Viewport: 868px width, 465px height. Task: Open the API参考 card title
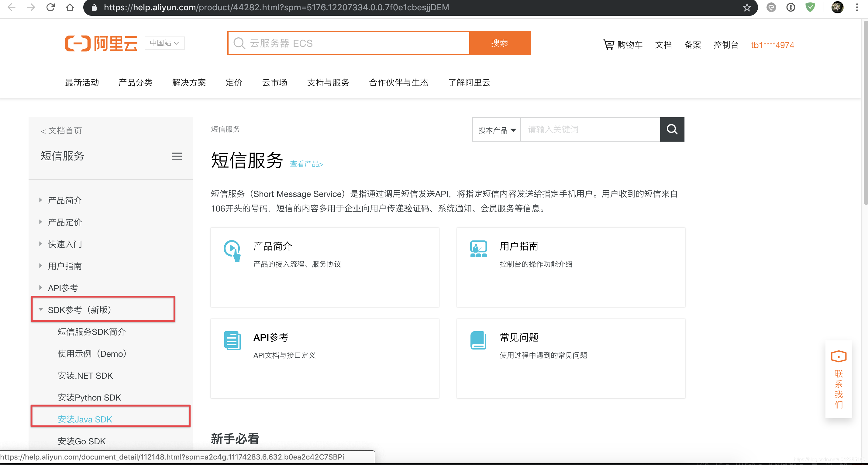click(x=270, y=337)
